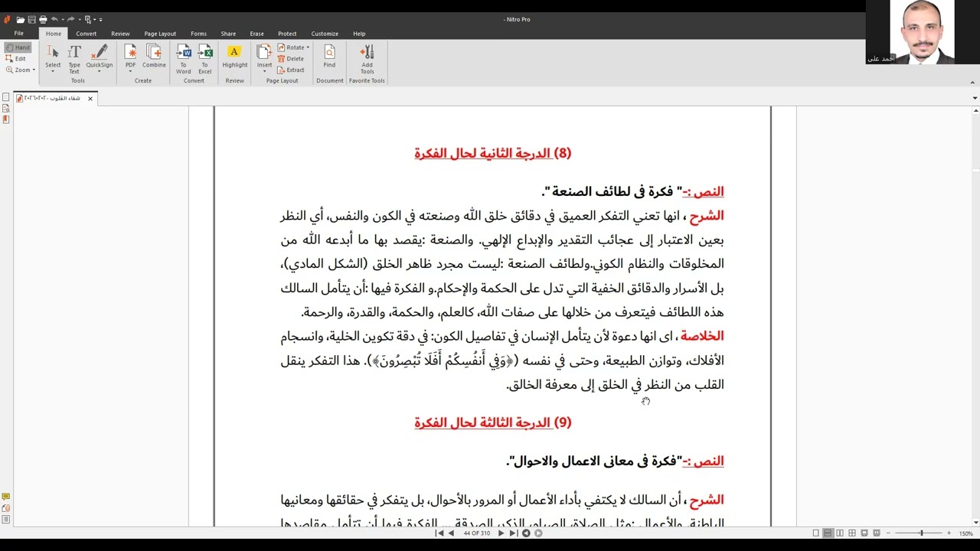Open the Customize ribbon tab

click(325, 34)
